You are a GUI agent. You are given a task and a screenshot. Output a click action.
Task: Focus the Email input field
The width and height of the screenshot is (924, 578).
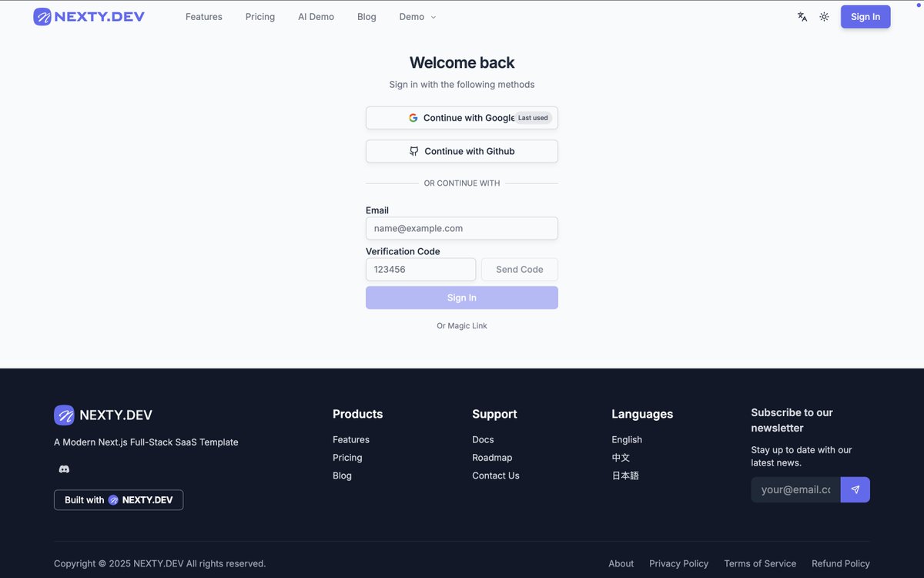(462, 228)
